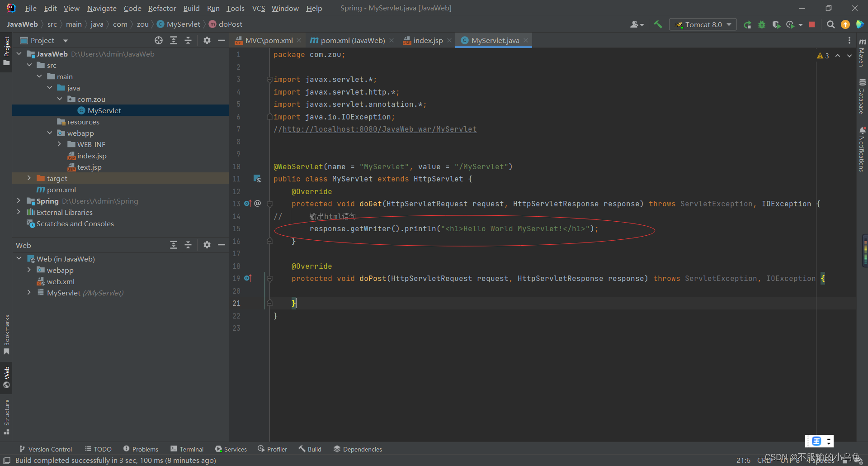
Task: Open Tomcat 8.0 run configuration dropdown
Action: click(x=703, y=24)
